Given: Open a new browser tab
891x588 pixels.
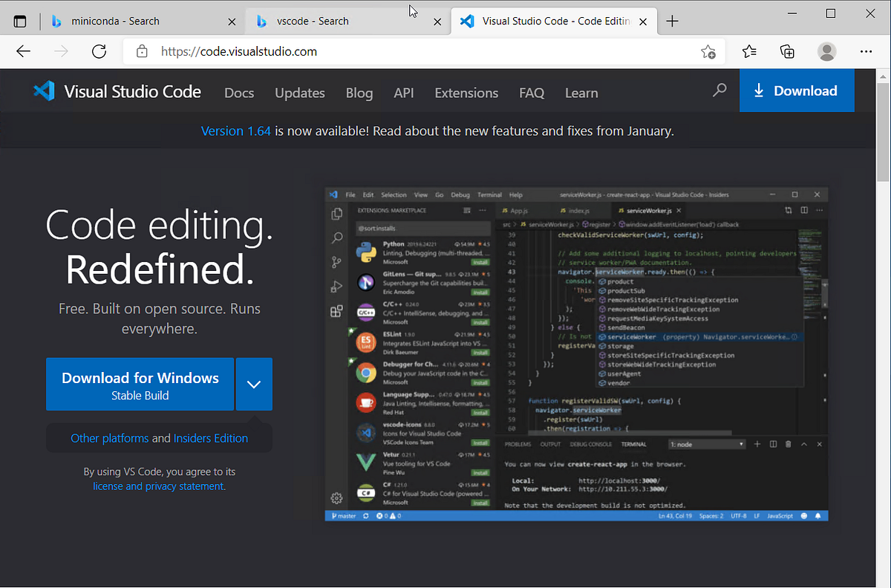Looking at the screenshot, I should tap(673, 22).
